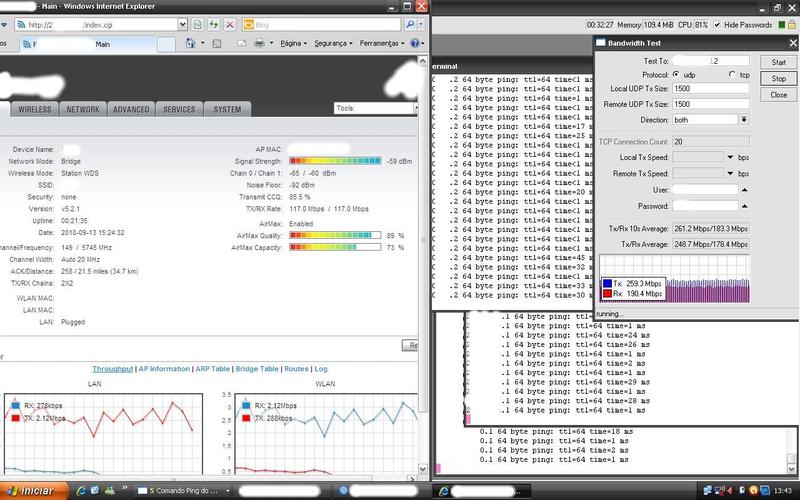Select the tcp protocol radio button

(732, 75)
